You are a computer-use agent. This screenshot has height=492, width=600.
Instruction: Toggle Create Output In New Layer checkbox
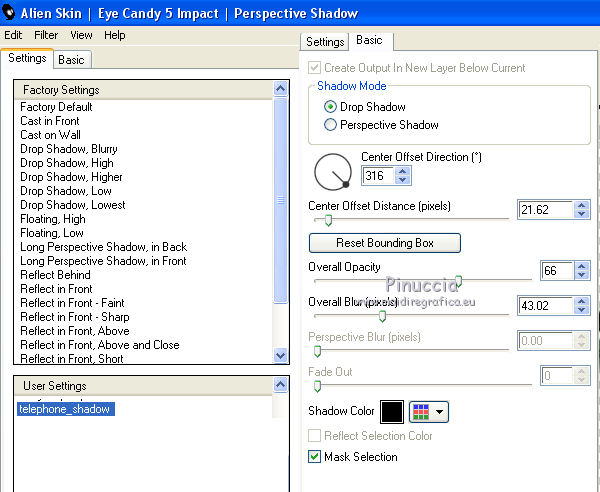pos(315,68)
